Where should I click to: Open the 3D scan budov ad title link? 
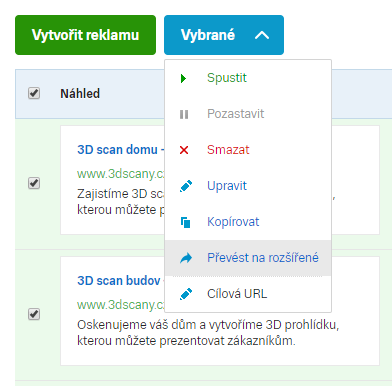[121, 281]
